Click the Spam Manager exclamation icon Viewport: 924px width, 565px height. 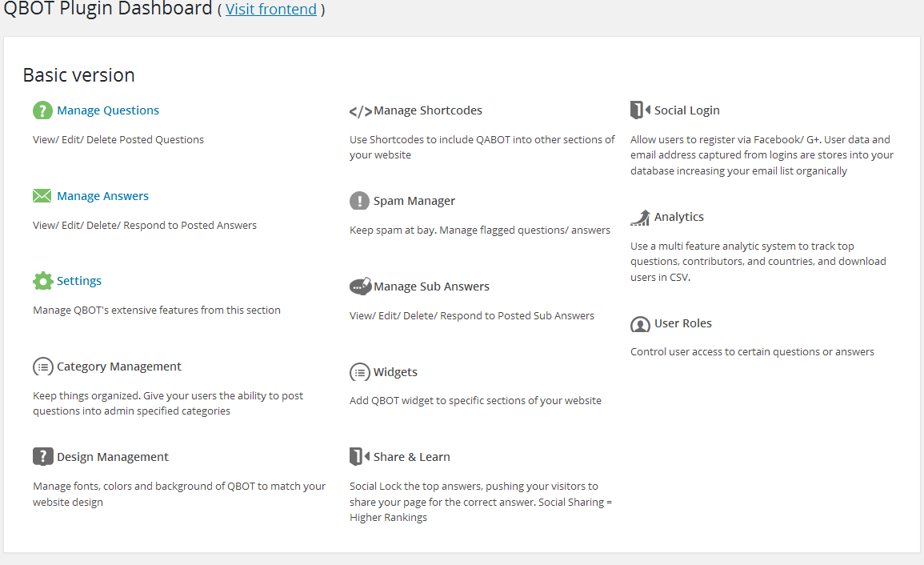359,201
